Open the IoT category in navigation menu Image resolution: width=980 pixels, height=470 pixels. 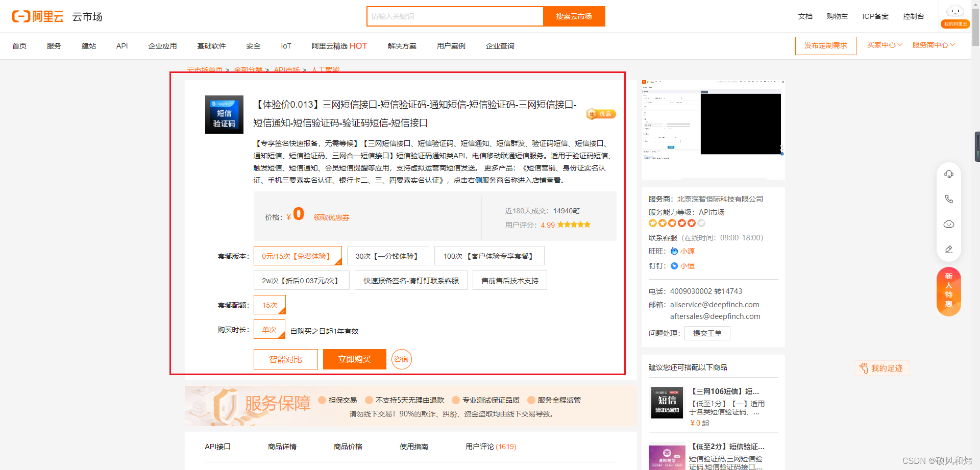[x=285, y=45]
